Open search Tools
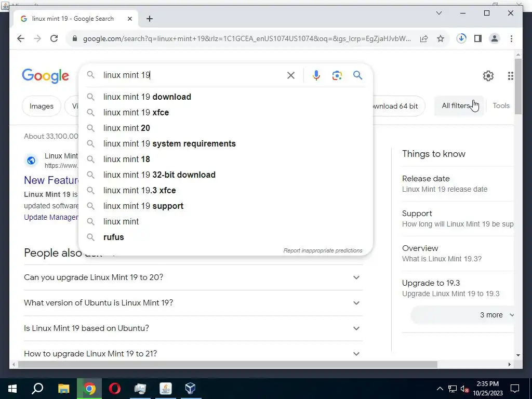The width and height of the screenshot is (532, 399). click(x=501, y=106)
